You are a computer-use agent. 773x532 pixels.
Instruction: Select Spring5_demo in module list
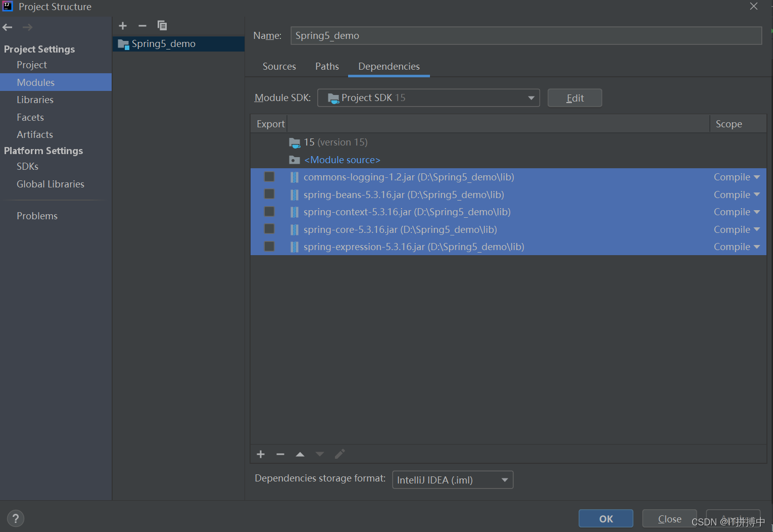pos(179,44)
